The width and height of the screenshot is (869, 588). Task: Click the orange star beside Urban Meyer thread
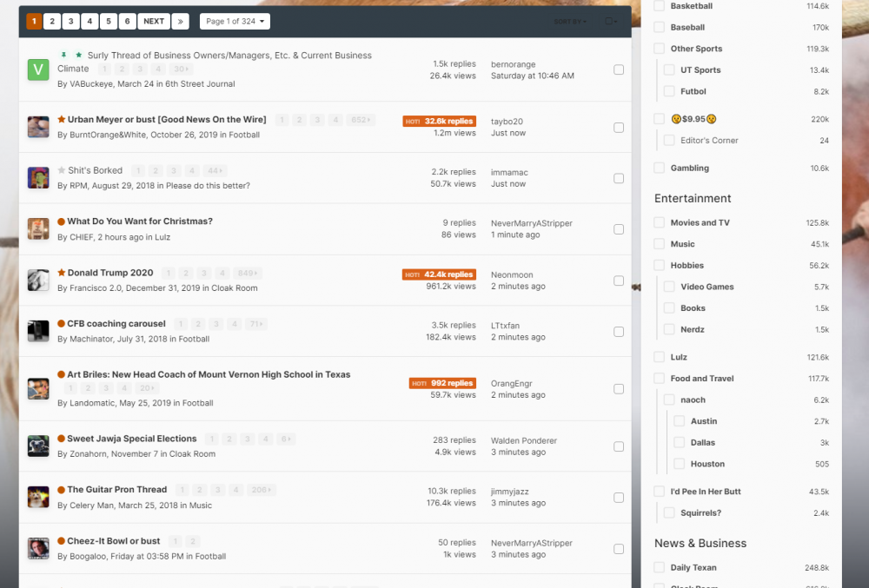tap(62, 120)
